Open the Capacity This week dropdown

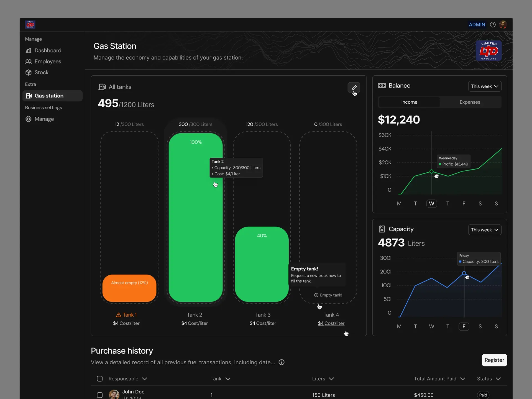coord(485,230)
